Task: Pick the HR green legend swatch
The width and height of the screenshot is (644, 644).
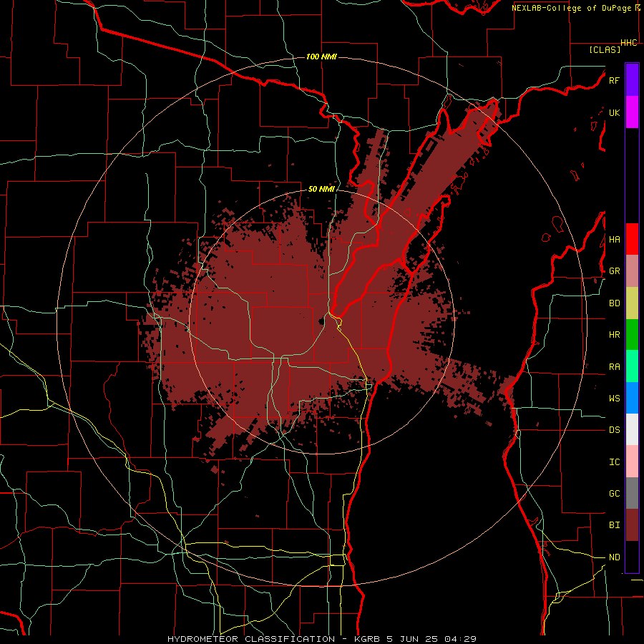Action: coord(632,335)
